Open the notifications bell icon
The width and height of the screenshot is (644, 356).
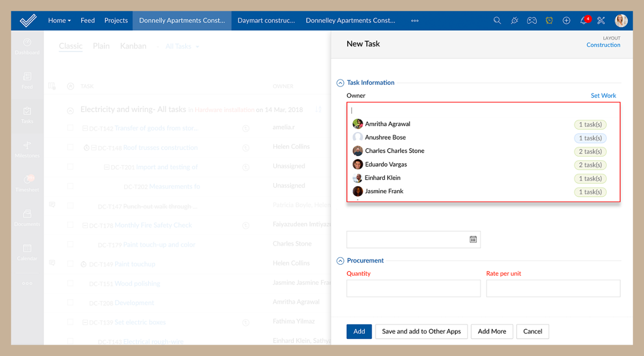[x=584, y=21]
